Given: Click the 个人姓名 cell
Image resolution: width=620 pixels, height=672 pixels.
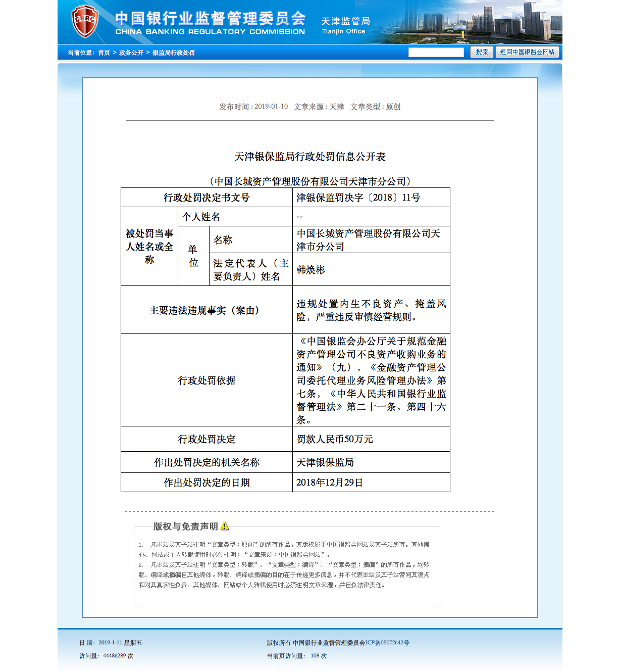Looking at the screenshot, I should [235, 217].
